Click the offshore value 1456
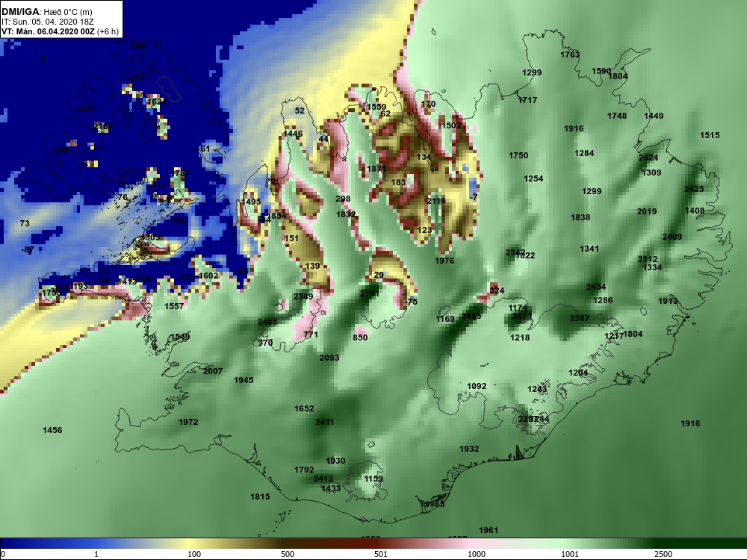The height and width of the screenshot is (560, 747). (52, 430)
